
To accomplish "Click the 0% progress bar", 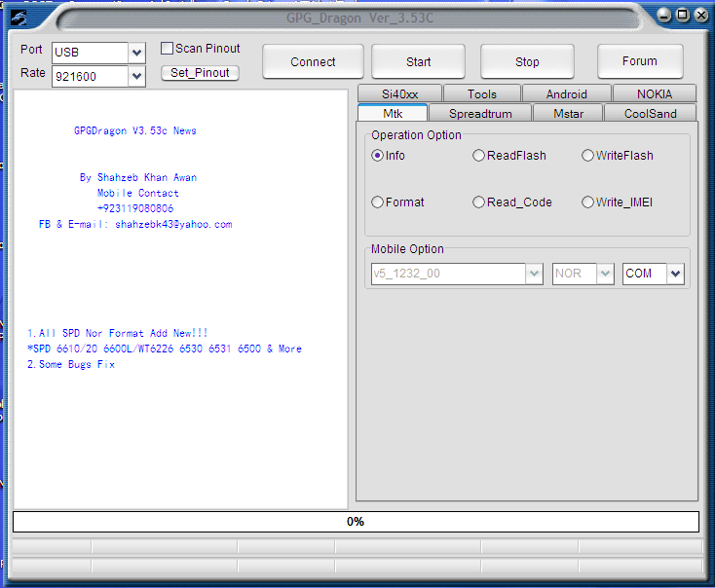I will click(x=356, y=522).
